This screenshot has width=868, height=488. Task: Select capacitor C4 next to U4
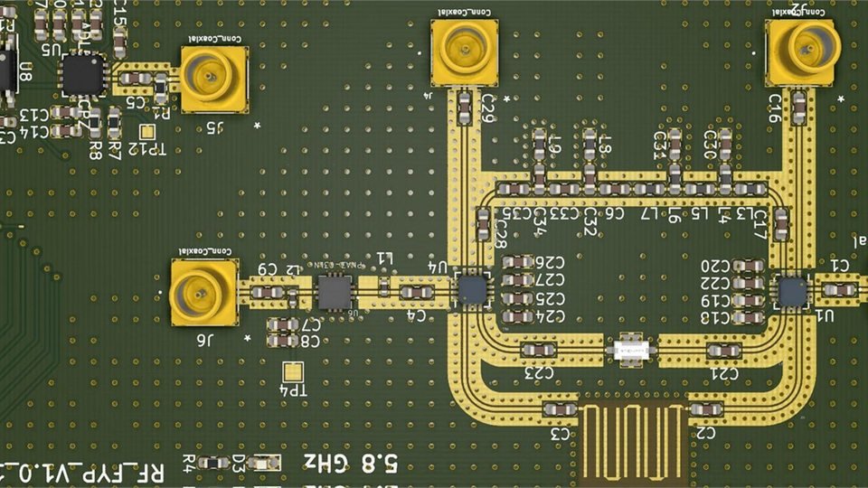click(417, 293)
